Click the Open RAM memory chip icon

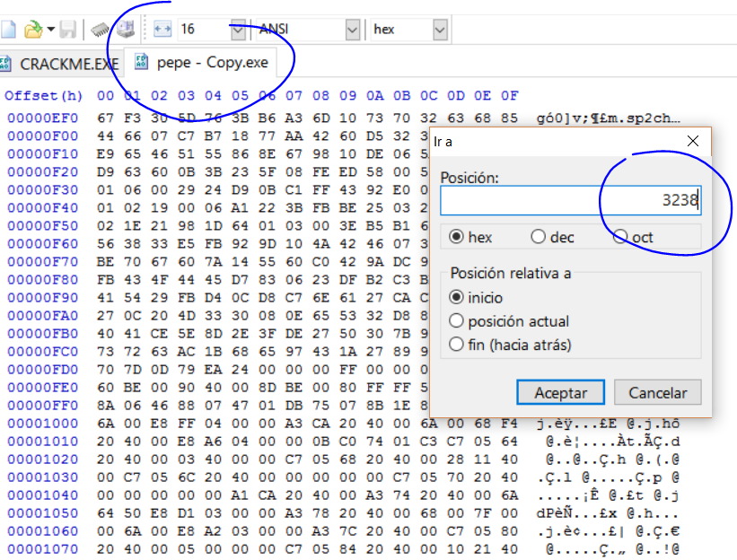[99, 30]
